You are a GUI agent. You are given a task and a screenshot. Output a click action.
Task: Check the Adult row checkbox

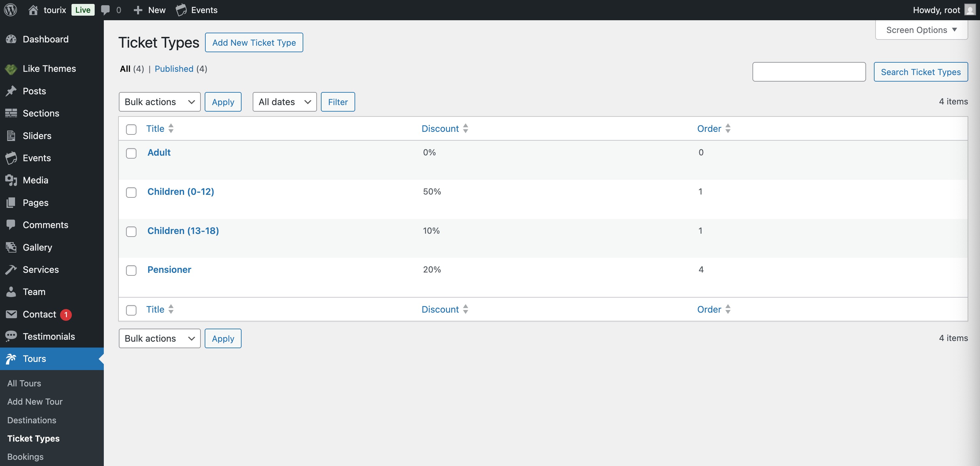tap(131, 153)
